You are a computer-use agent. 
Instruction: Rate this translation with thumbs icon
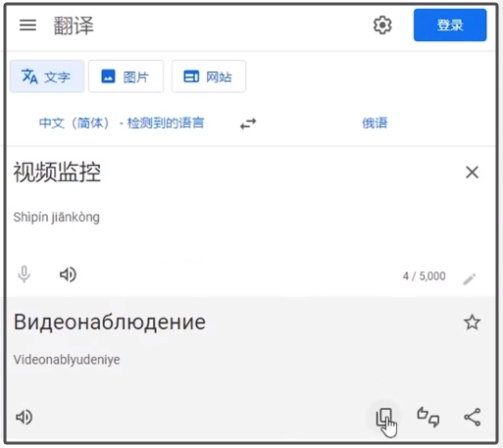pos(428,417)
